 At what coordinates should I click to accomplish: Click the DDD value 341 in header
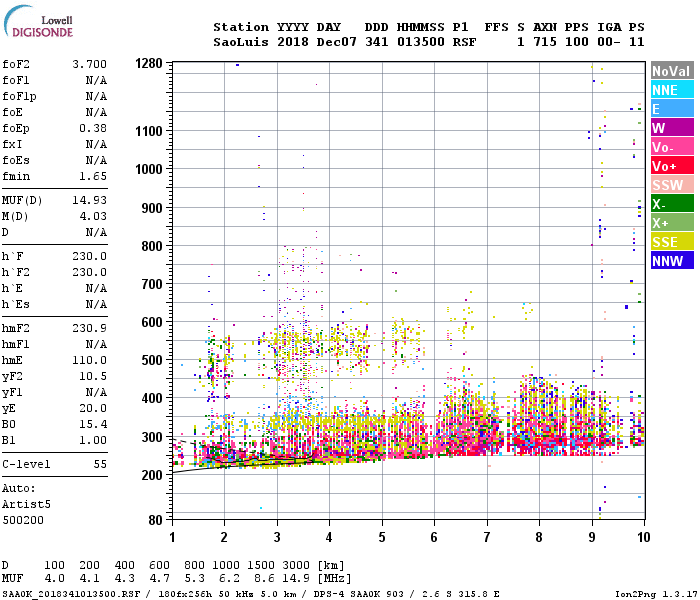(377, 42)
